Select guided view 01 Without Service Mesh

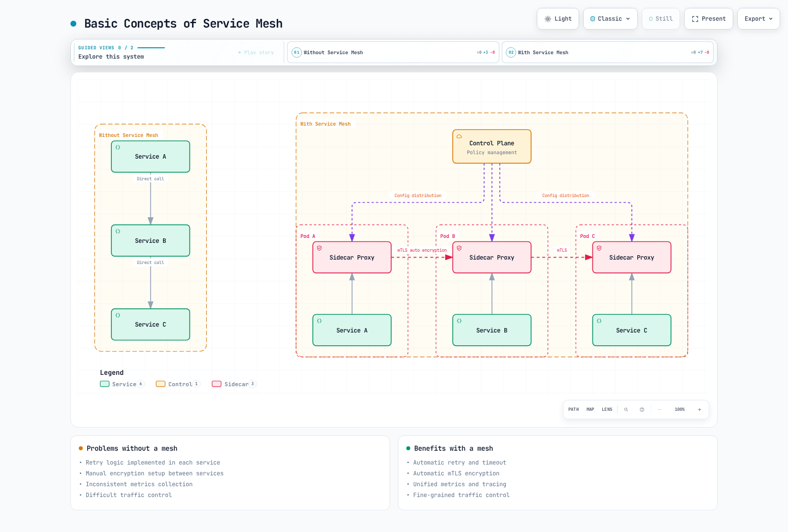pyautogui.click(x=393, y=52)
